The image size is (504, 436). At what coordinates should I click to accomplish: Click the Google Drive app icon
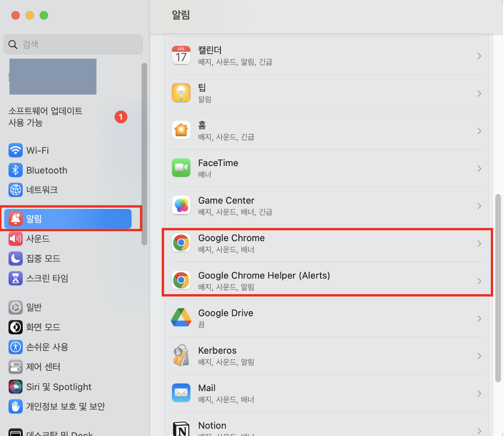click(181, 318)
